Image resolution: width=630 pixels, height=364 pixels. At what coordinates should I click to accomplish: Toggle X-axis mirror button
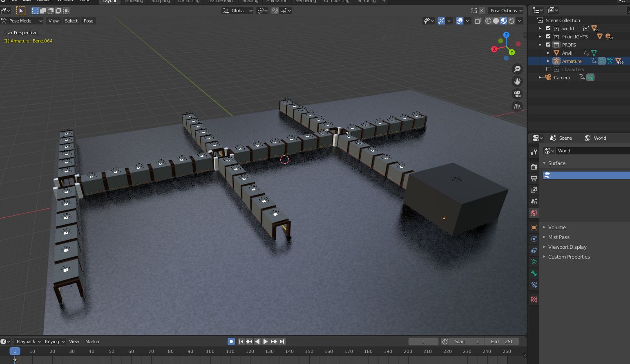coord(482,11)
